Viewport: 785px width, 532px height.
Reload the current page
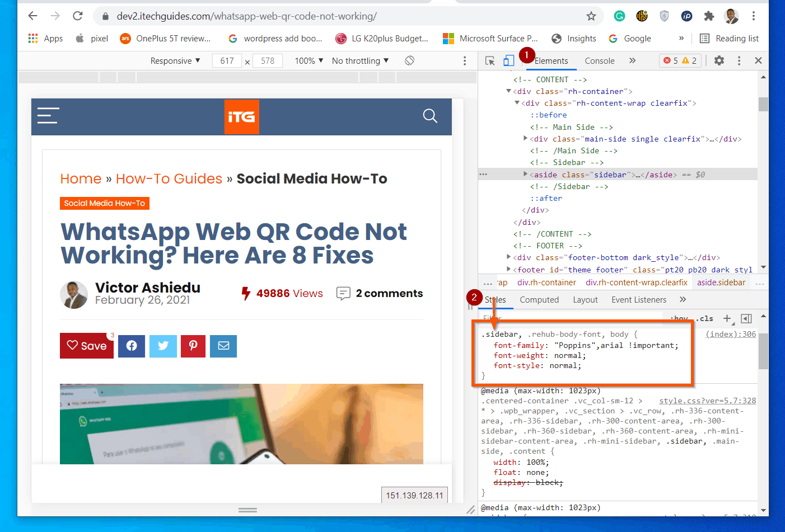point(78,16)
